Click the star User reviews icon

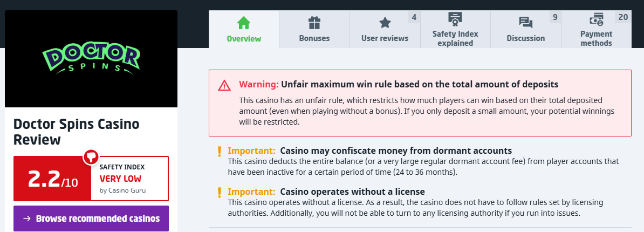385,23
